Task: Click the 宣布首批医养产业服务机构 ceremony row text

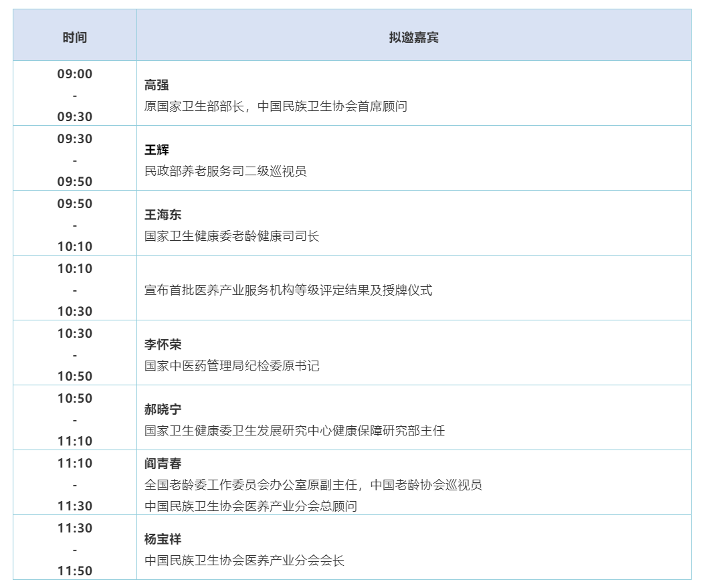Action: click(288, 290)
